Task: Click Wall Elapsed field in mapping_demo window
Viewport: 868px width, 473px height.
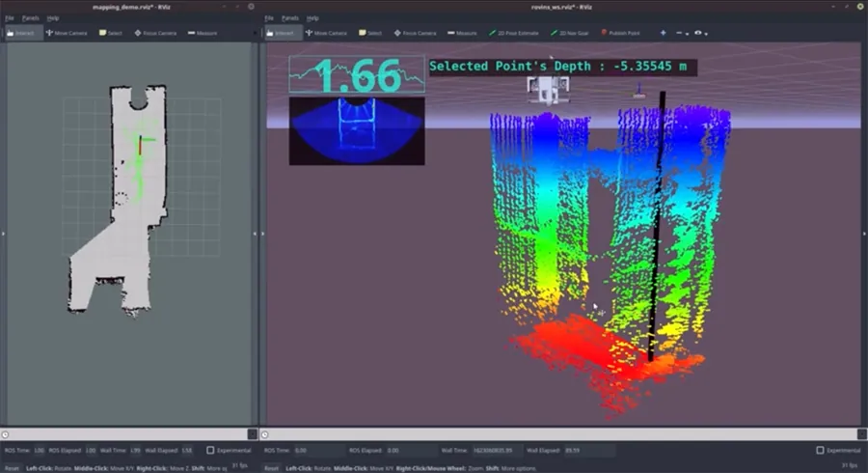Action: (x=187, y=450)
